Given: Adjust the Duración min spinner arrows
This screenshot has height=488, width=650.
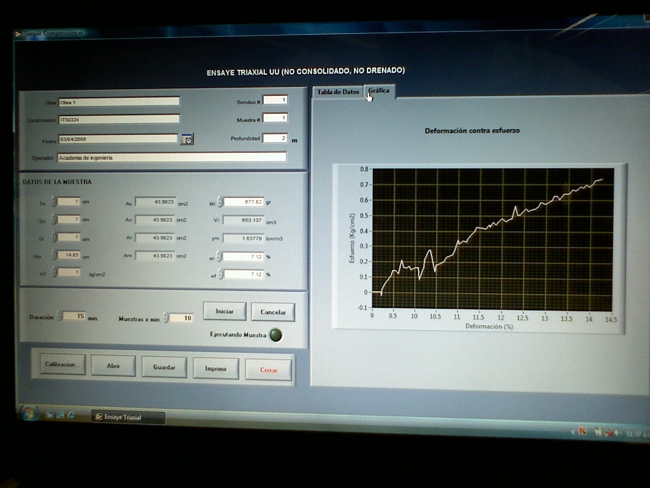Looking at the screenshot, I should click(58, 317).
